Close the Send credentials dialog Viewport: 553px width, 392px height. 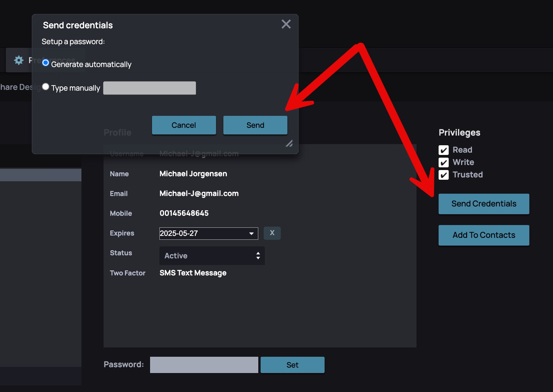[286, 24]
